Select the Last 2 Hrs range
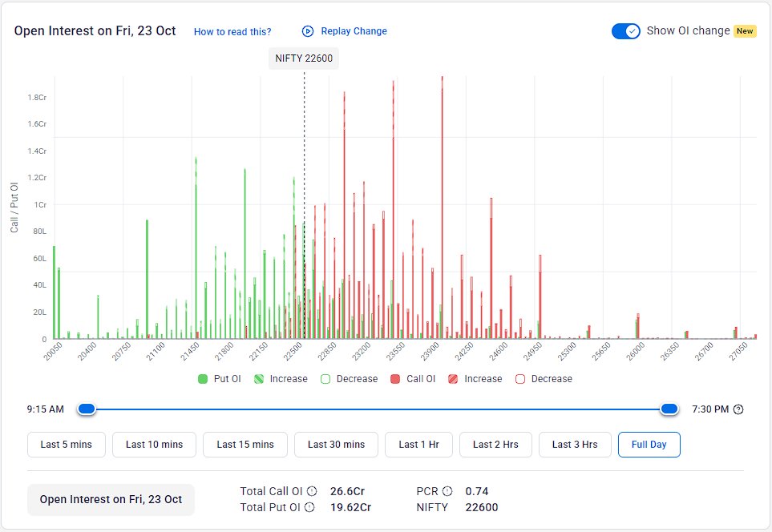Image resolution: width=772 pixels, height=532 pixels. (495, 445)
